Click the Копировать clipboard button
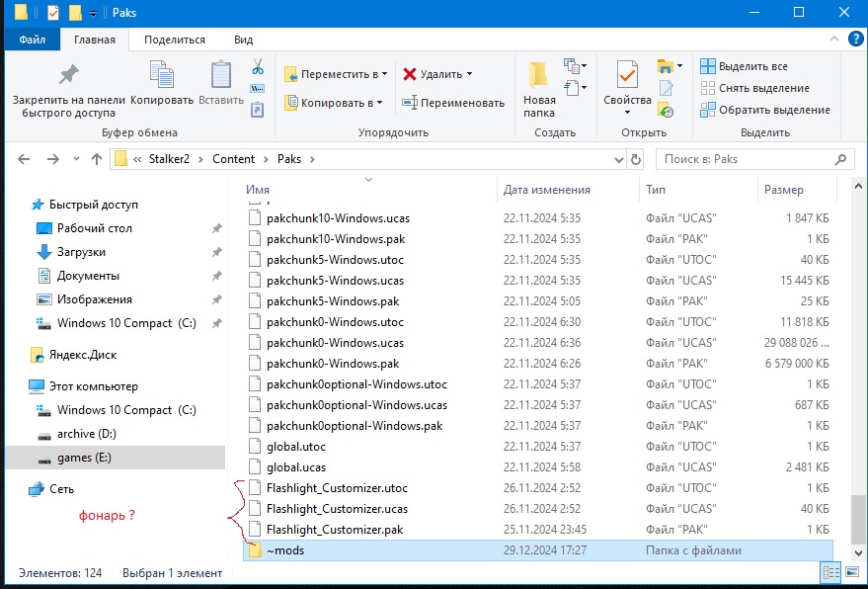The image size is (868, 589). point(162,83)
